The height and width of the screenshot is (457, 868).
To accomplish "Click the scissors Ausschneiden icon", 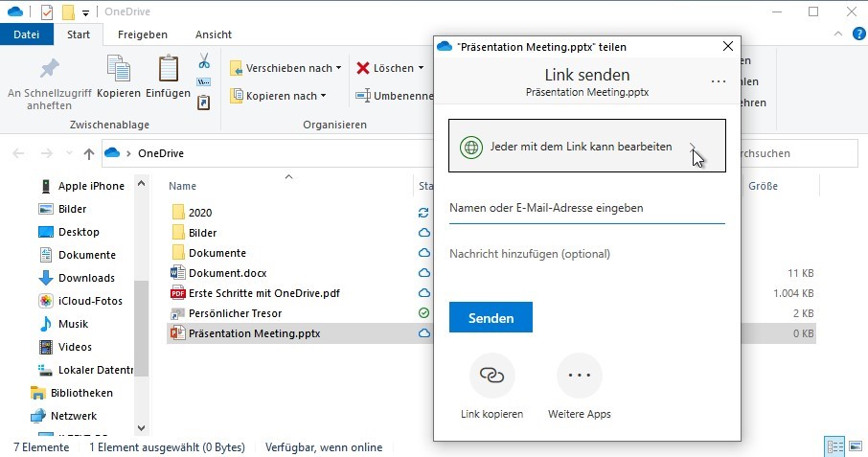I will coord(204,60).
